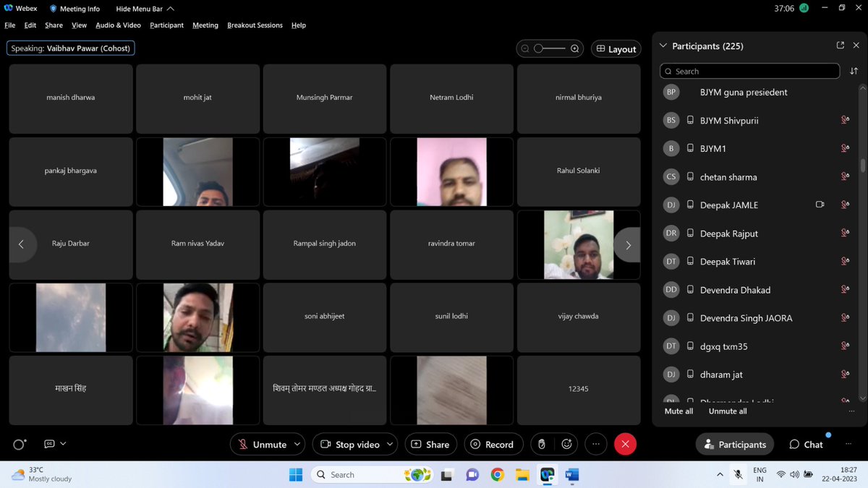Open the Chat panel button
Image resolution: width=868 pixels, height=488 pixels.
pyautogui.click(x=806, y=445)
